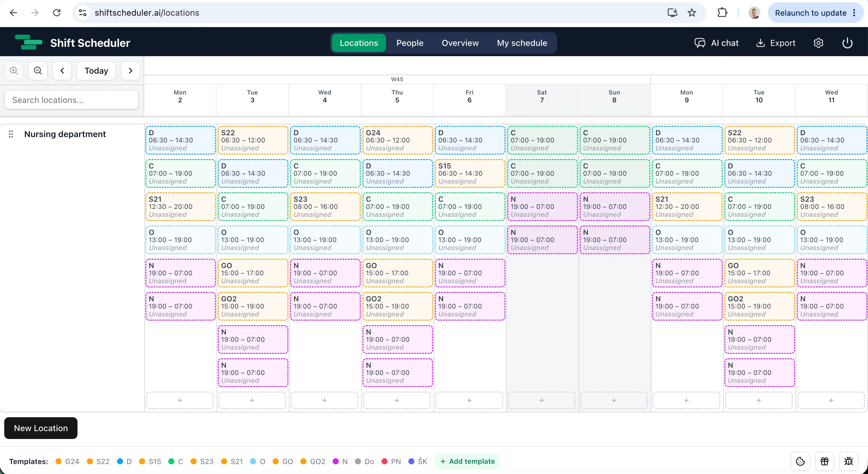Open Tuesday 3 GO2 15:00–19:00 shift
868x474 pixels.
(253, 306)
